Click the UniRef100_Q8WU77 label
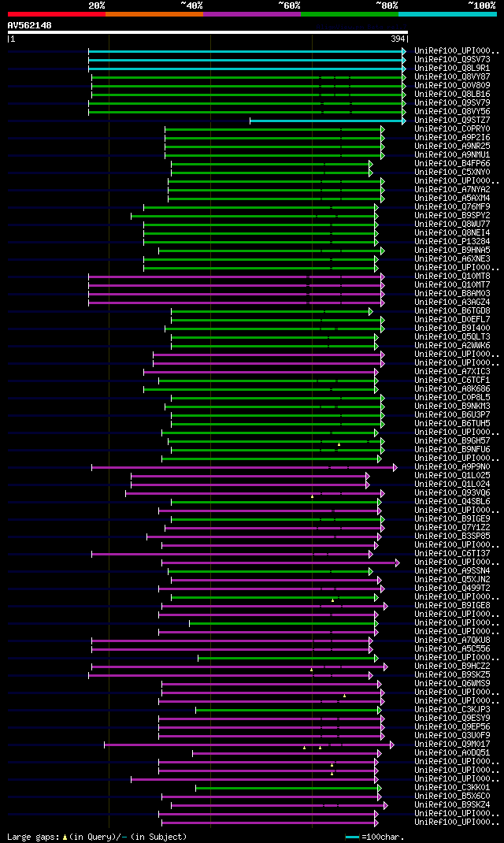The width and height of the screenshot is (504, 843). click(x=452, y=225)
